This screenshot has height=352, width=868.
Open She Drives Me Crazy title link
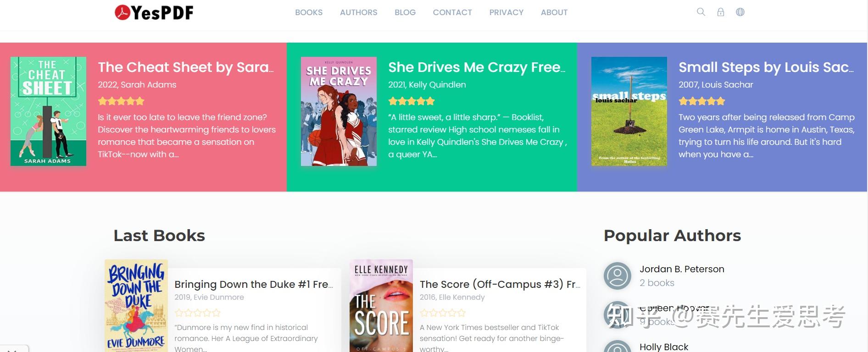click(477, 67)
